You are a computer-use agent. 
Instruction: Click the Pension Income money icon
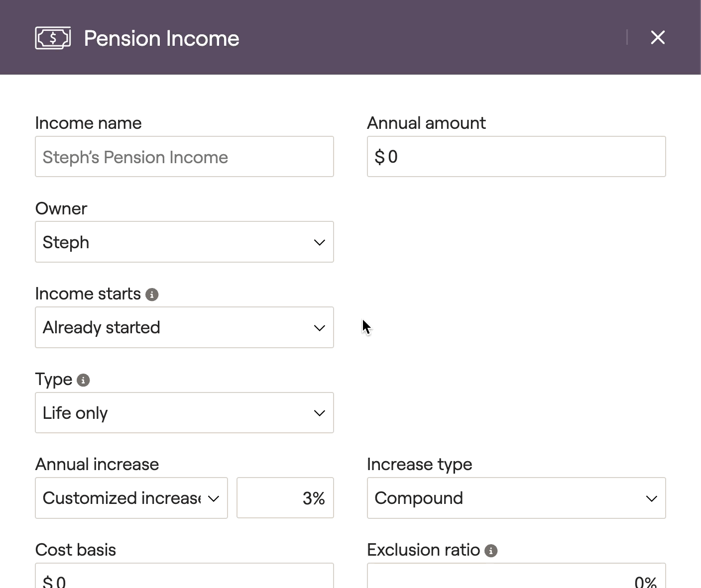click(x=53, y=38)
